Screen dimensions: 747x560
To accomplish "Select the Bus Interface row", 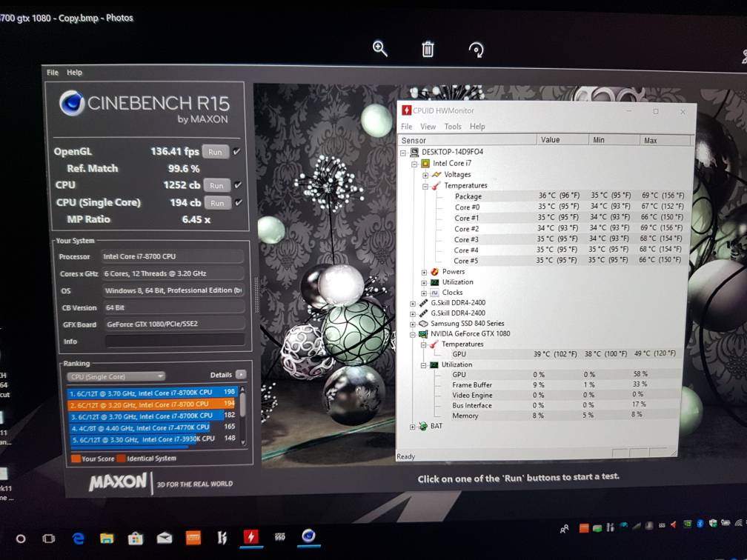I will tap(557, 405).
